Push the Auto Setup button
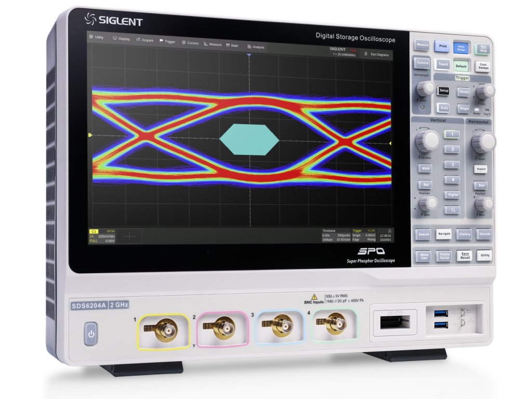 click(461, 48)
